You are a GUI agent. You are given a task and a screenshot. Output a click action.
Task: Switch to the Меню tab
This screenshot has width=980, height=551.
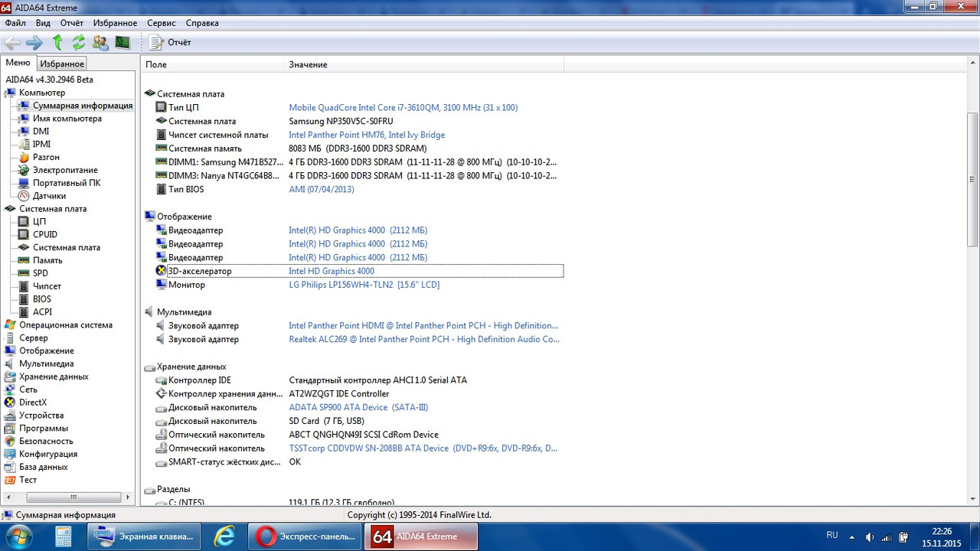[18, 64]
